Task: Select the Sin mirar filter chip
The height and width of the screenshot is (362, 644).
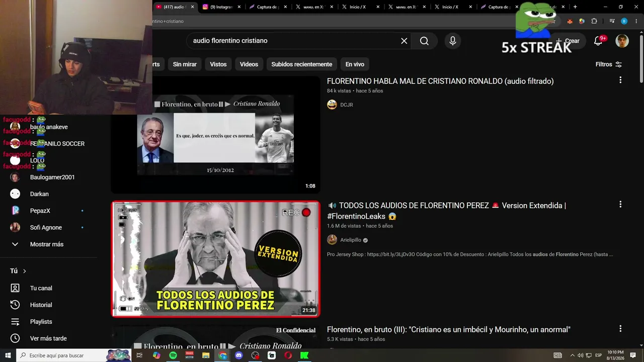Action: coord(185,64)
